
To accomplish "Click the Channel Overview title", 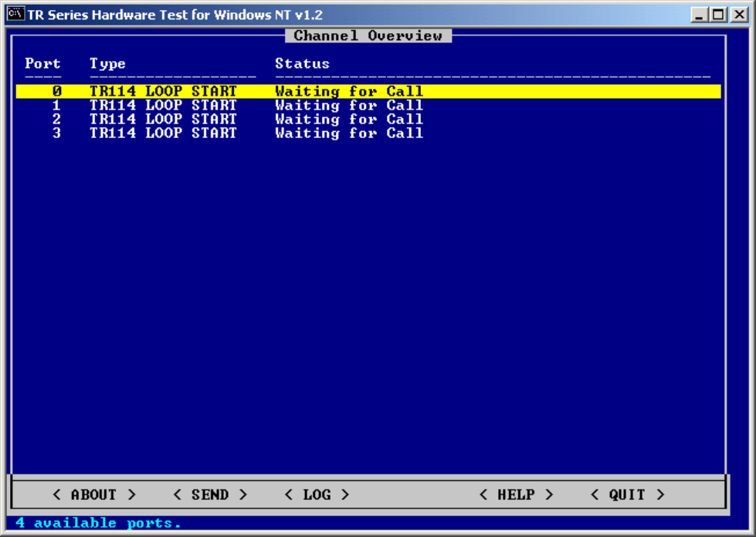I will pos(368,35).
